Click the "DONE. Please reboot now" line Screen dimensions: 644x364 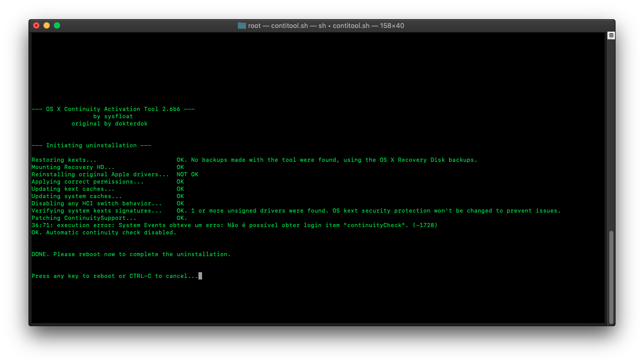(x=131, y=254)
